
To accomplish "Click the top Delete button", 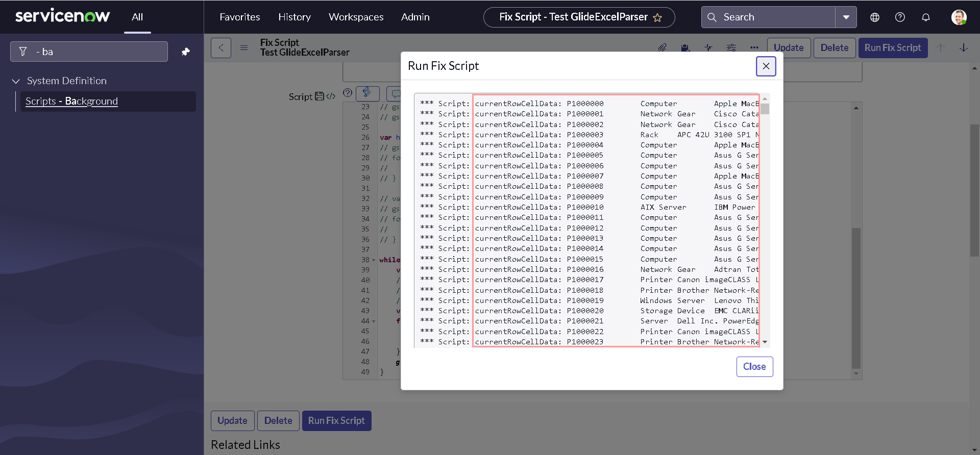I will (x=835, y=48).
